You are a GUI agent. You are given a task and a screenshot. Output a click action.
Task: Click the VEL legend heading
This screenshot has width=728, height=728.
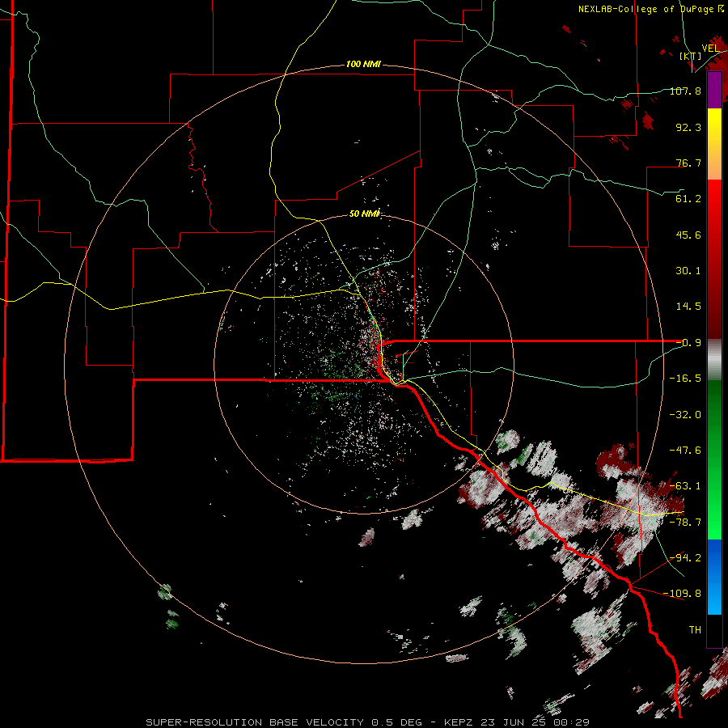pos(710,48)
